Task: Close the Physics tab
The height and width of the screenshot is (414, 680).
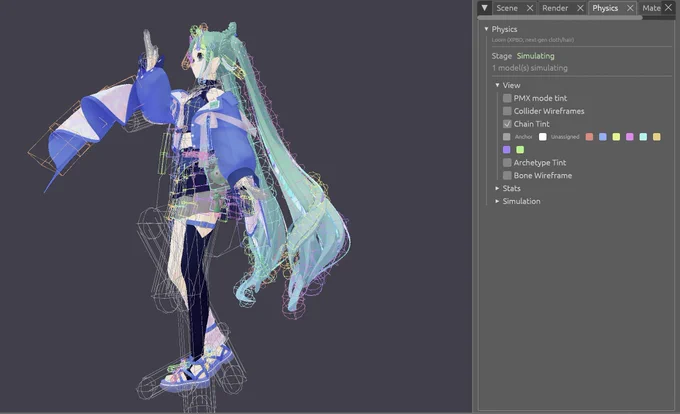Action: (630, 8)
